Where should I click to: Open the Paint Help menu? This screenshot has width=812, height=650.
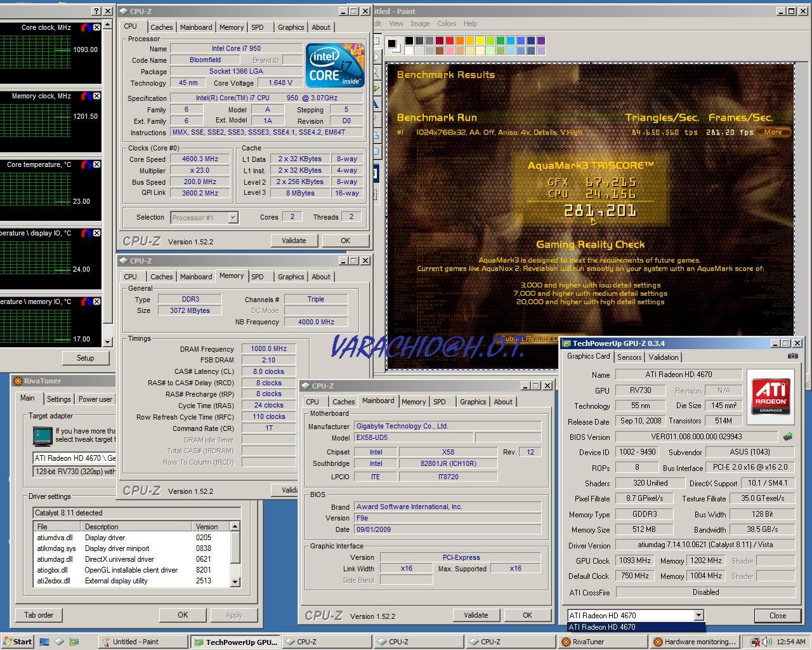pos(470,23)
